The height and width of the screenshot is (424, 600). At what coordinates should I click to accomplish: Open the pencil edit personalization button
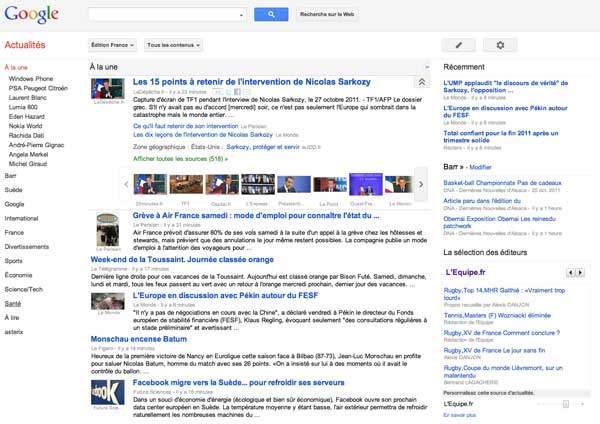(458, 45)
